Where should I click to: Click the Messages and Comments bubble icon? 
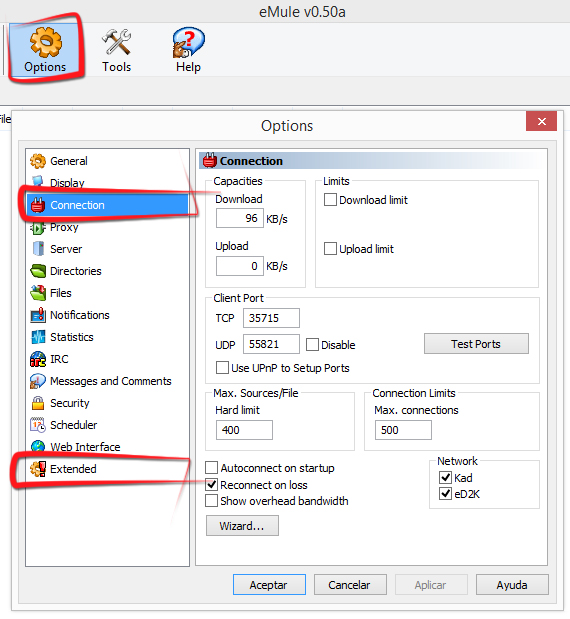click(x=38, y=381)
